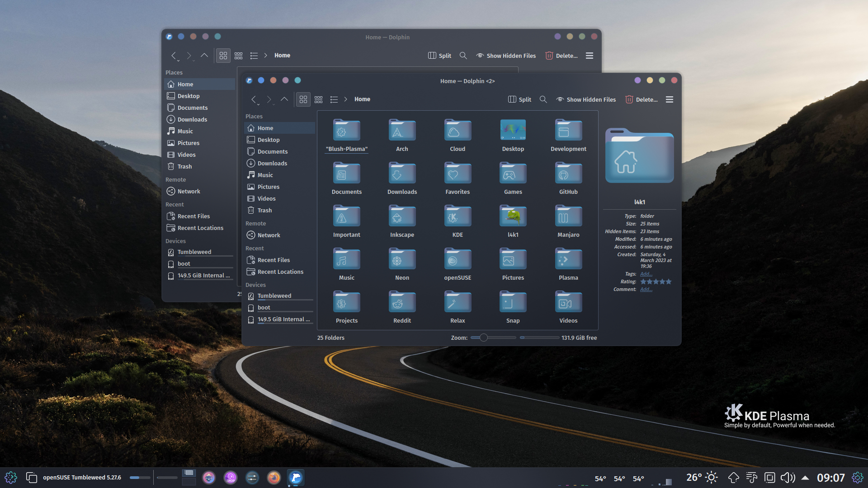Select the Inkscape folder
This screenshot has width=868, height=488.
click(402, 221)
